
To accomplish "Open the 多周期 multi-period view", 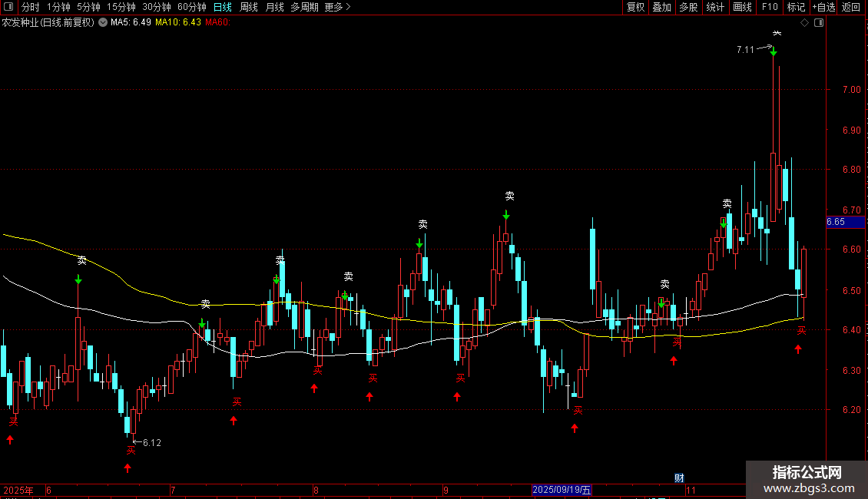I will point(304,7).
